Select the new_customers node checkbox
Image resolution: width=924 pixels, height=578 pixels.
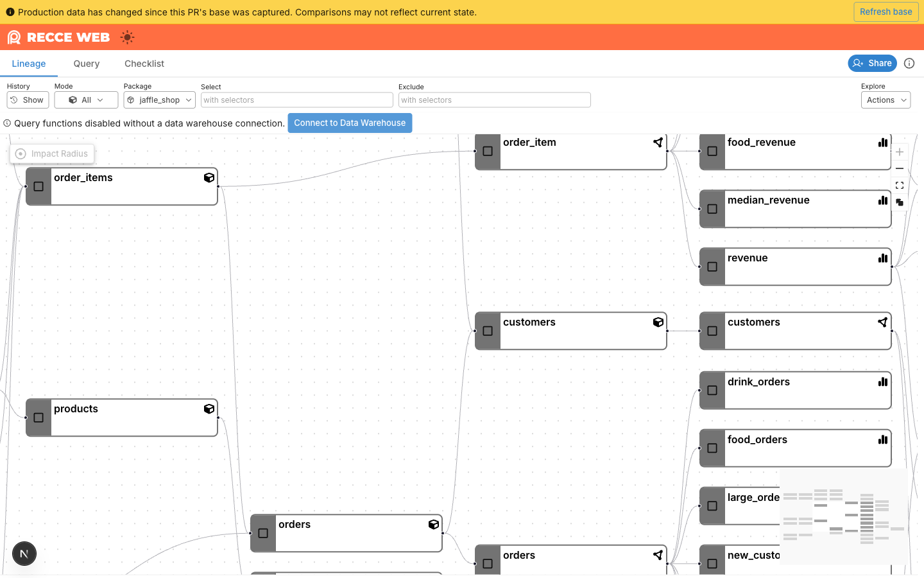(x=712, y=564)
